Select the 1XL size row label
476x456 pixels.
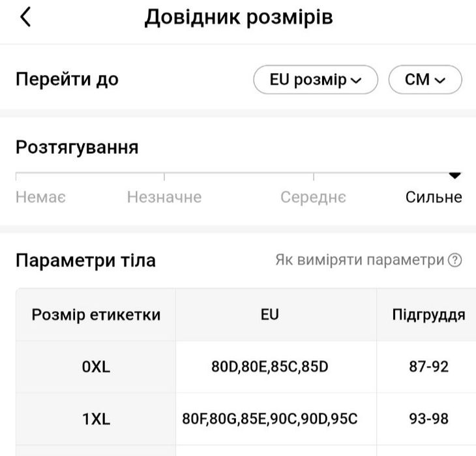(96, 419)
